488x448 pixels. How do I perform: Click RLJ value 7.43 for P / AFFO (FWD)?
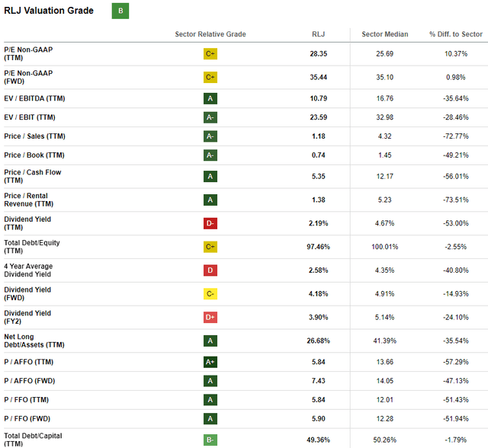pyautogui.click(x=319, y=381)
